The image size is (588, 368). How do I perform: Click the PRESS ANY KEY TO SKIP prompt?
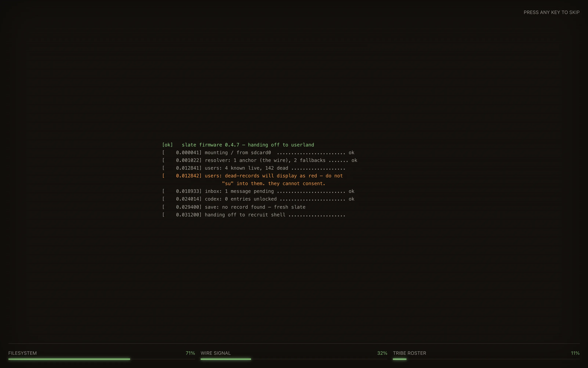tap(552, 12)
